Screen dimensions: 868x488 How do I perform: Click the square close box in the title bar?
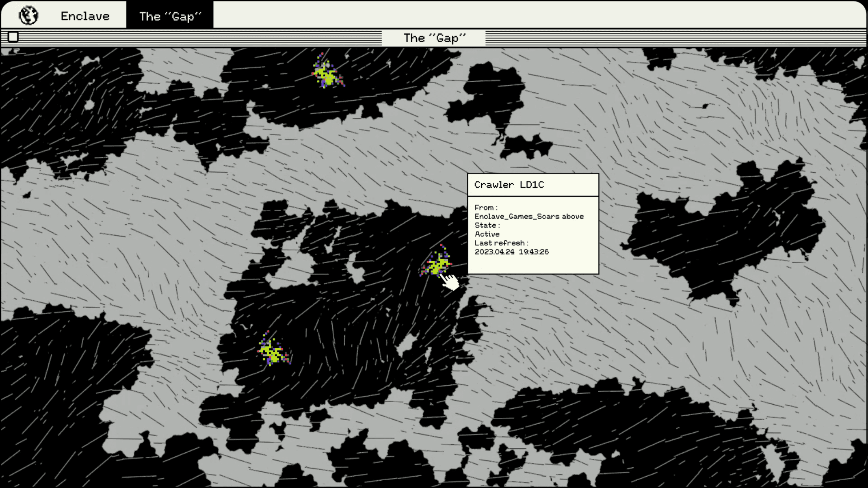coord(13,37)
